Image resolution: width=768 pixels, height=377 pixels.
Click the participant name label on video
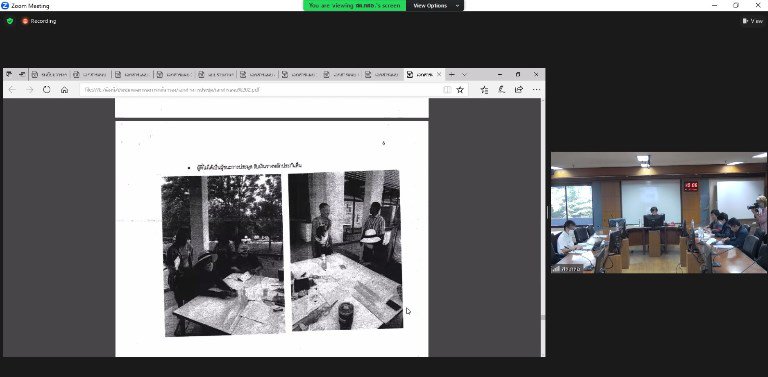tap(567, 269)
